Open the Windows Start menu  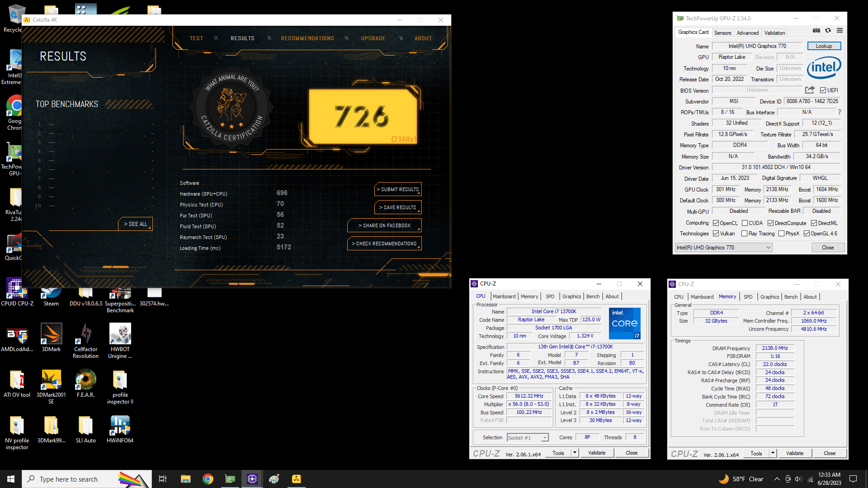[x=11, y=479]
